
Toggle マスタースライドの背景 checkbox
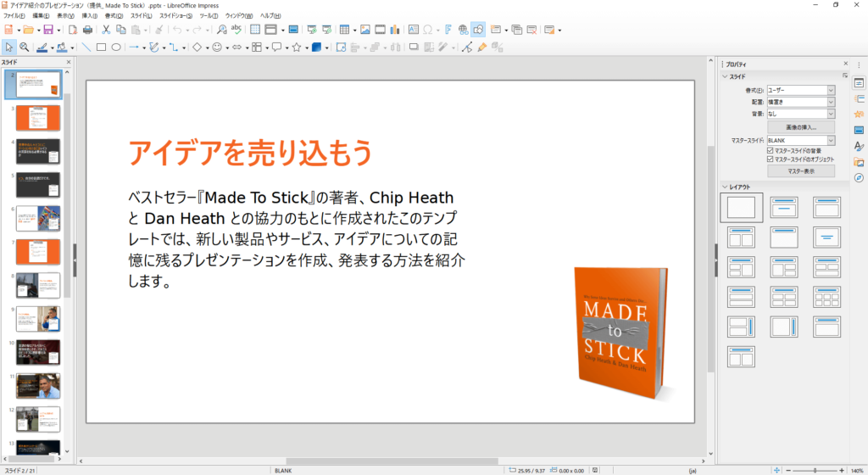(770, 150)
